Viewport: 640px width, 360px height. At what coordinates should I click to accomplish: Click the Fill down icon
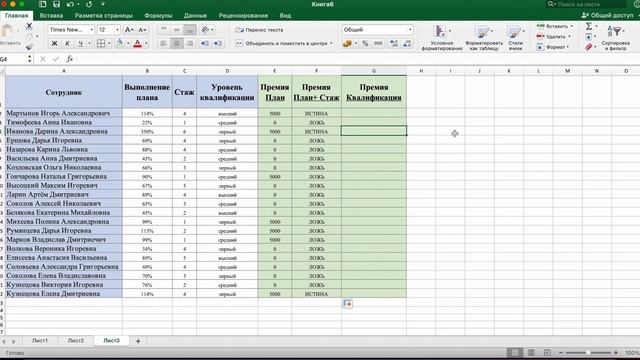589,37
